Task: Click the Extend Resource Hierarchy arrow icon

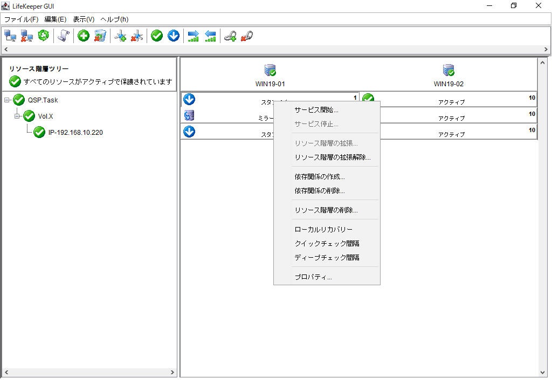Action: (193, 36)
